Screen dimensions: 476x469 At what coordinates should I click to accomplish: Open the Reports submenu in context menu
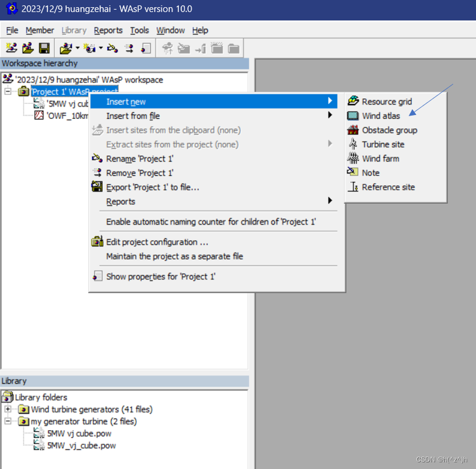coord(214,201)
